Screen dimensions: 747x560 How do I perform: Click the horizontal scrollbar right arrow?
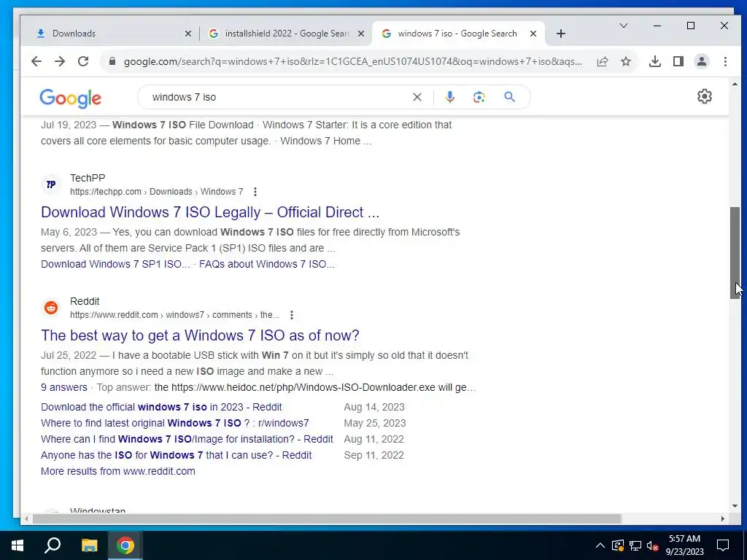[723, 518]
